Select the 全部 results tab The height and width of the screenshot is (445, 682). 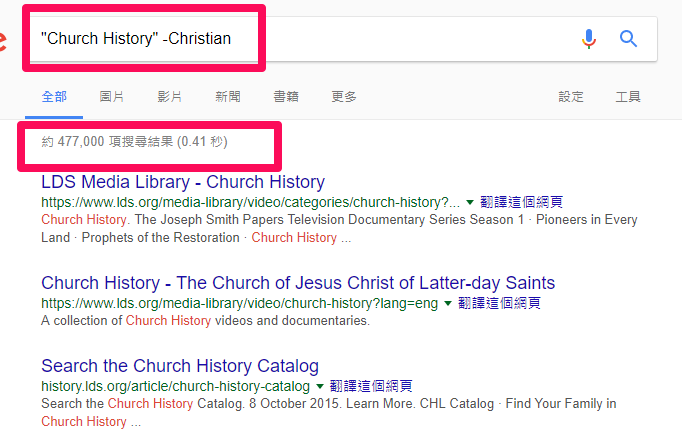point(54,96)
